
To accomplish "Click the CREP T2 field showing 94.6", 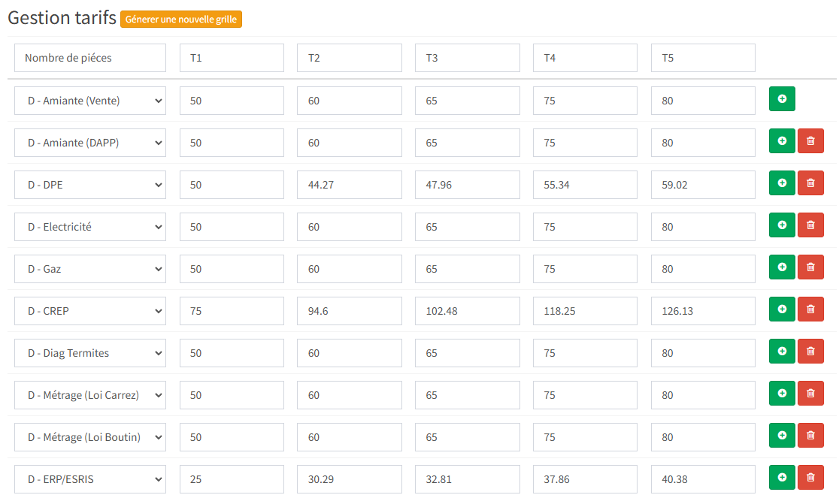I will tap(350, 311).
